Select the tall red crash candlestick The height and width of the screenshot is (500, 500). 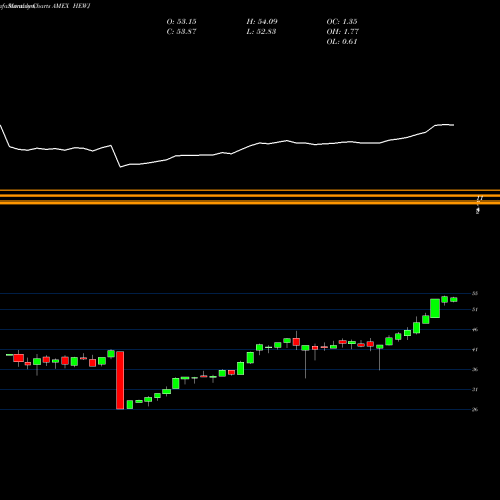click(x=120, y=380)
